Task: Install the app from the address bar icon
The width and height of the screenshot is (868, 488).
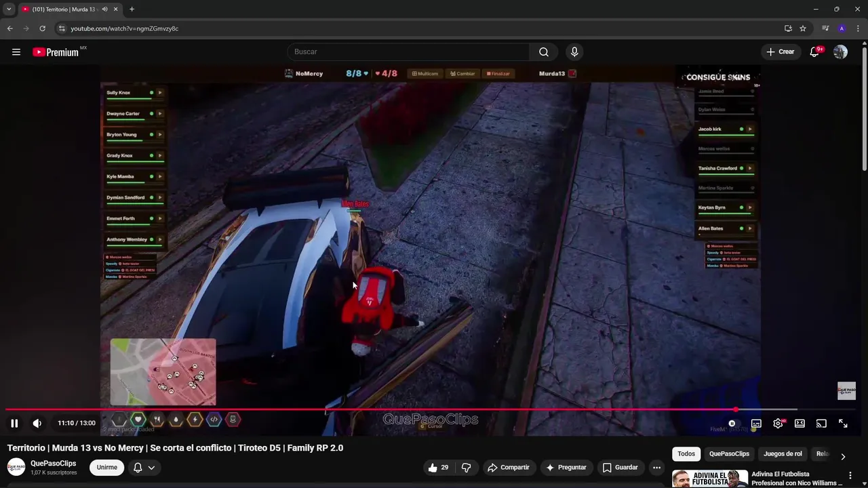Action: pyautogui.click(x=788, y=28)
